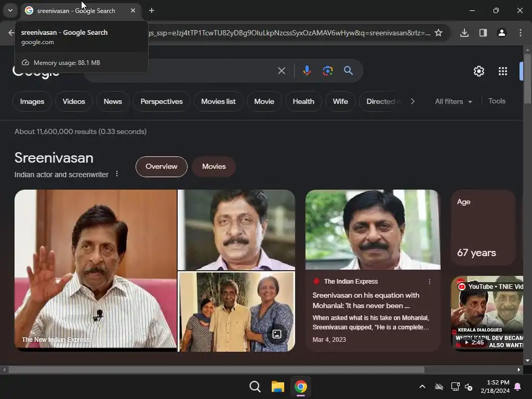Select the Overview knowledge panel tab
The image size is (532, 399).
click(161, 167)
